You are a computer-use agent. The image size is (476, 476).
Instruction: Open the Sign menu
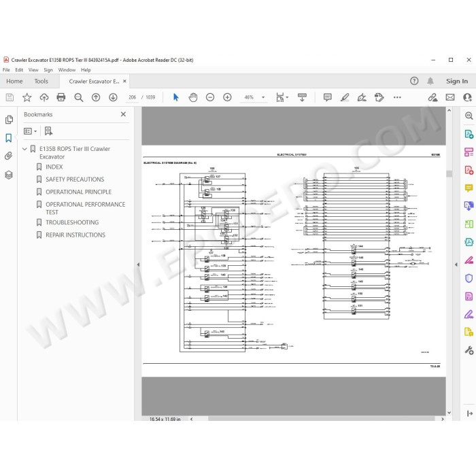pos(48,70)
